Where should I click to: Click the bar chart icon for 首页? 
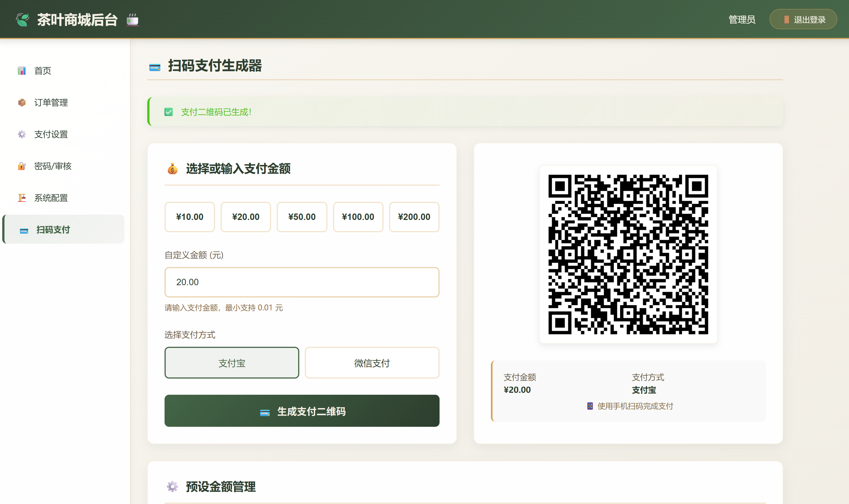click(22, 71)
